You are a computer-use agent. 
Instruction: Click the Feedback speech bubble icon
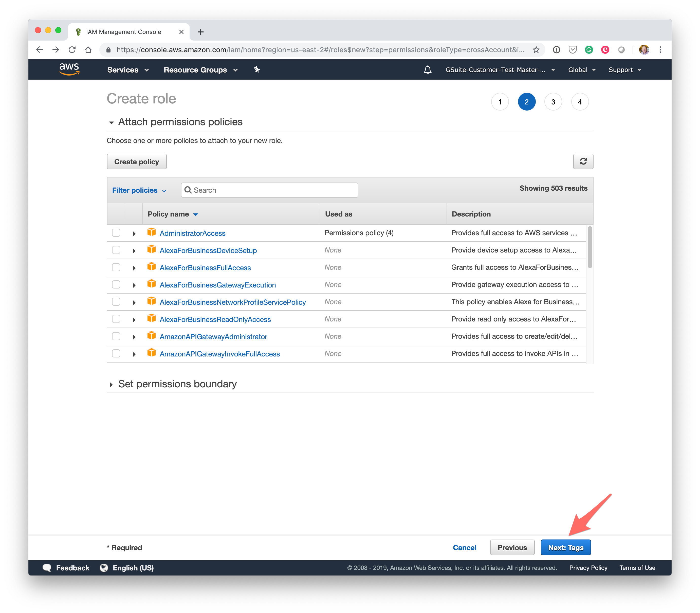pyautogui.click(x=47, y=568)
